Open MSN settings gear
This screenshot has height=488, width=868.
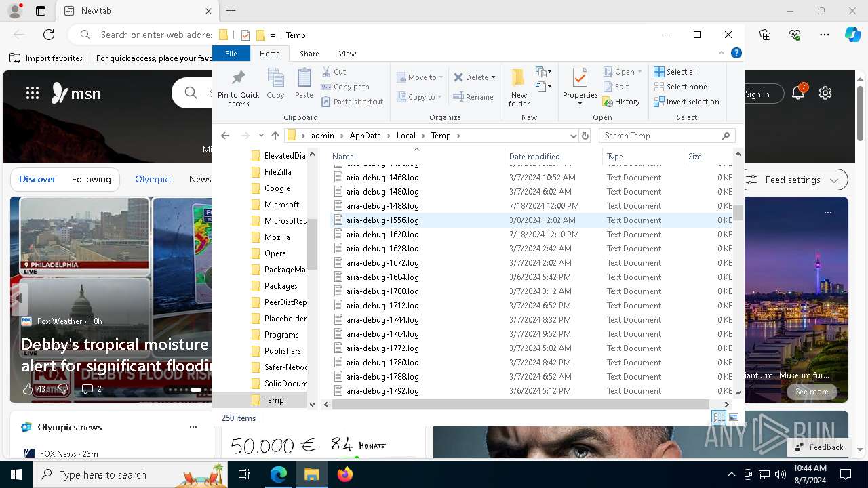pos(825,93)
